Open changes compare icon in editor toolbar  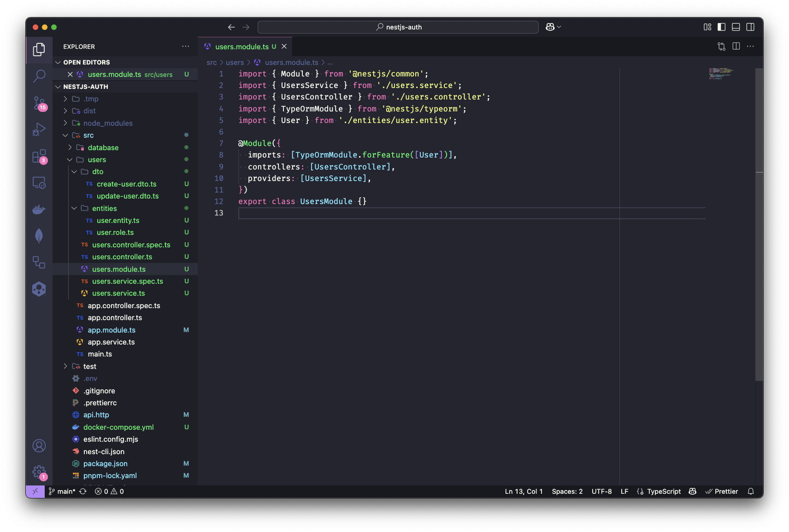point(722,47)
